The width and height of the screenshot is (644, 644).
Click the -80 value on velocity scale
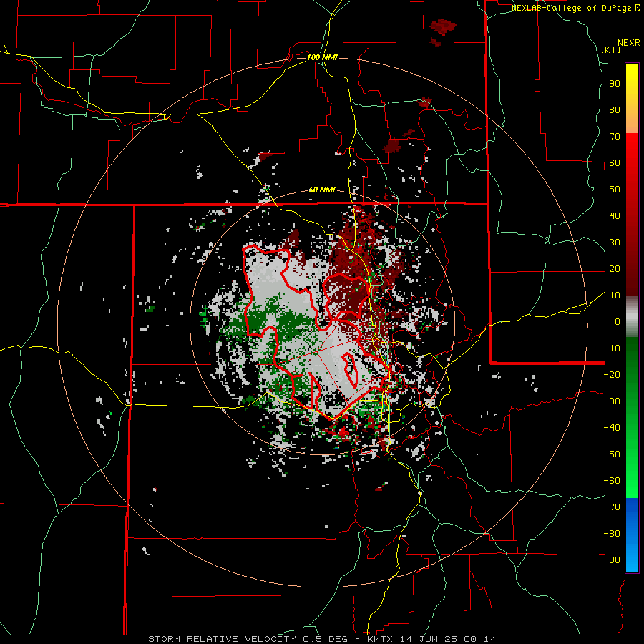(x=612, y=534)
